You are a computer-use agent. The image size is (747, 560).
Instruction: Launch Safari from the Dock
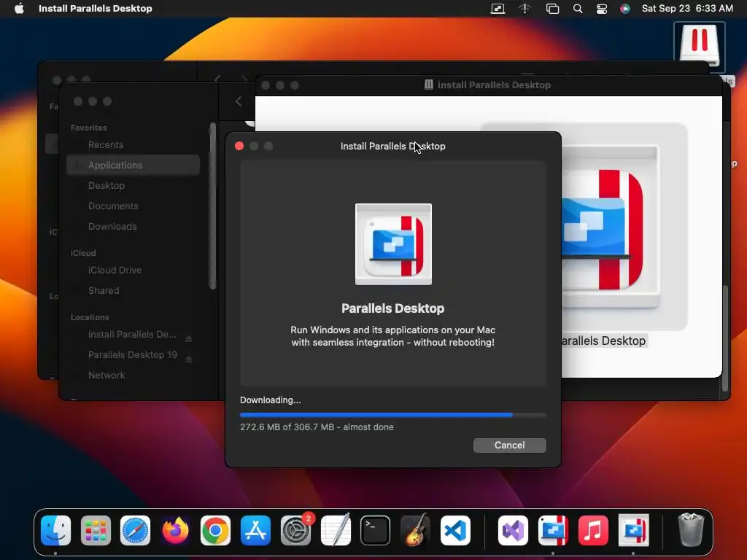pos(135,531)
